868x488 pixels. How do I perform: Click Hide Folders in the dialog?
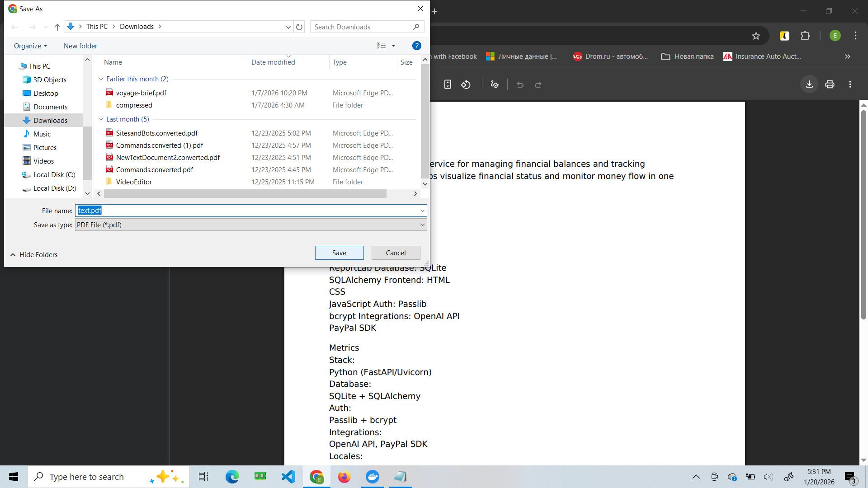tap(38, 254)
